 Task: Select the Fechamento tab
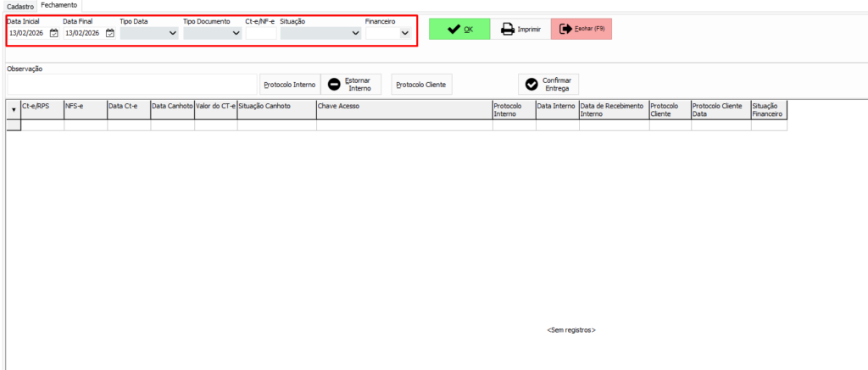pos(60,6)
